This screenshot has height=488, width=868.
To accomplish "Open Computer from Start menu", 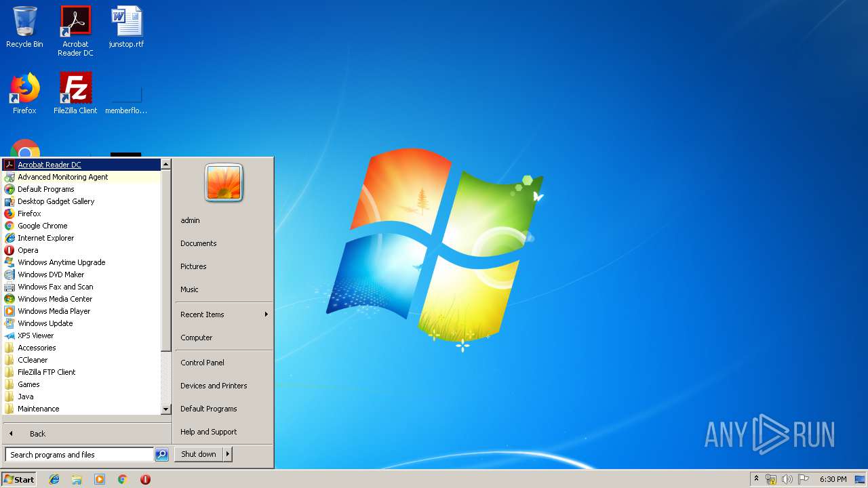I will [x=224, y=338].
